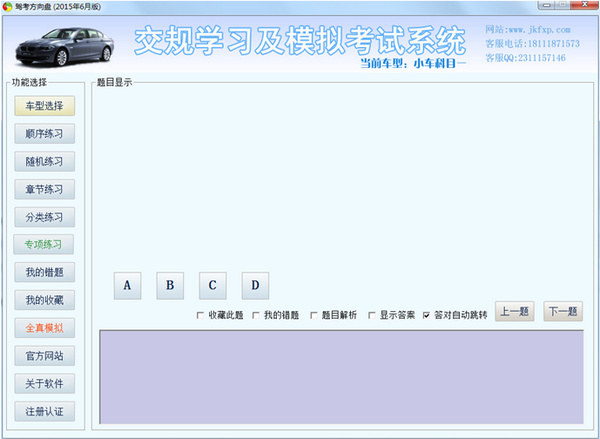
Task: Click the 客服QQ:2311157146 text
Action: click(525, 58)
